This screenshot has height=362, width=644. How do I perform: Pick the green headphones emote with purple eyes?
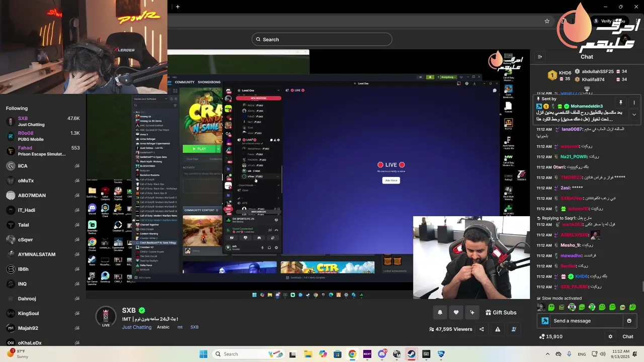[x=572, y=307]
